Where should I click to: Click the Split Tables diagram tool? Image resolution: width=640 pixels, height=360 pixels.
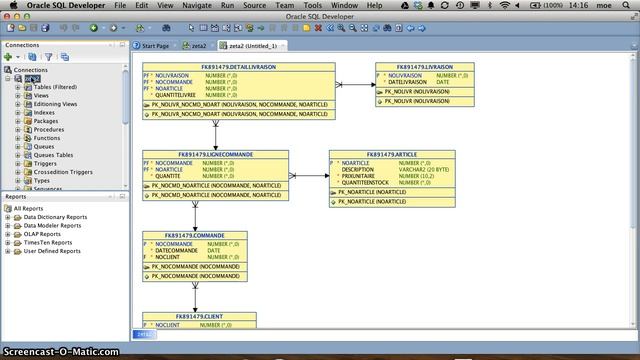point(226,28)
